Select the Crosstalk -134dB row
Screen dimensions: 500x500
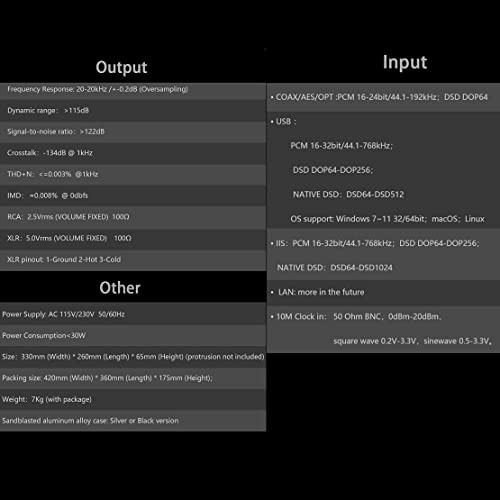point(133,153)
